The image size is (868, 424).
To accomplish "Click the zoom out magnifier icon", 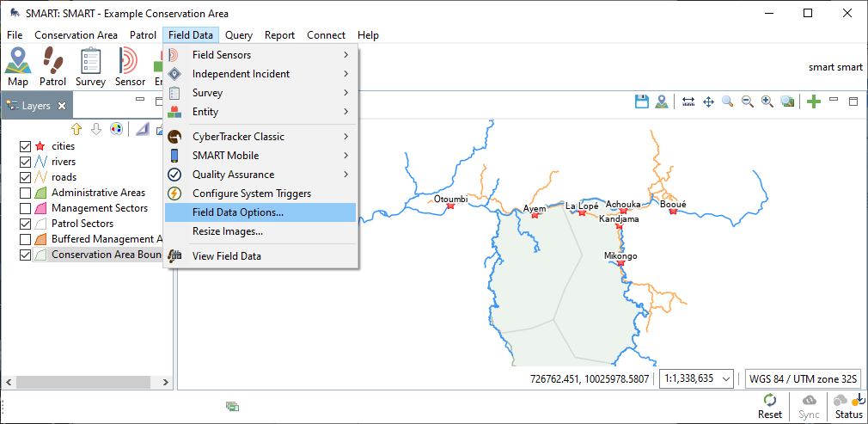I will 748,101.
